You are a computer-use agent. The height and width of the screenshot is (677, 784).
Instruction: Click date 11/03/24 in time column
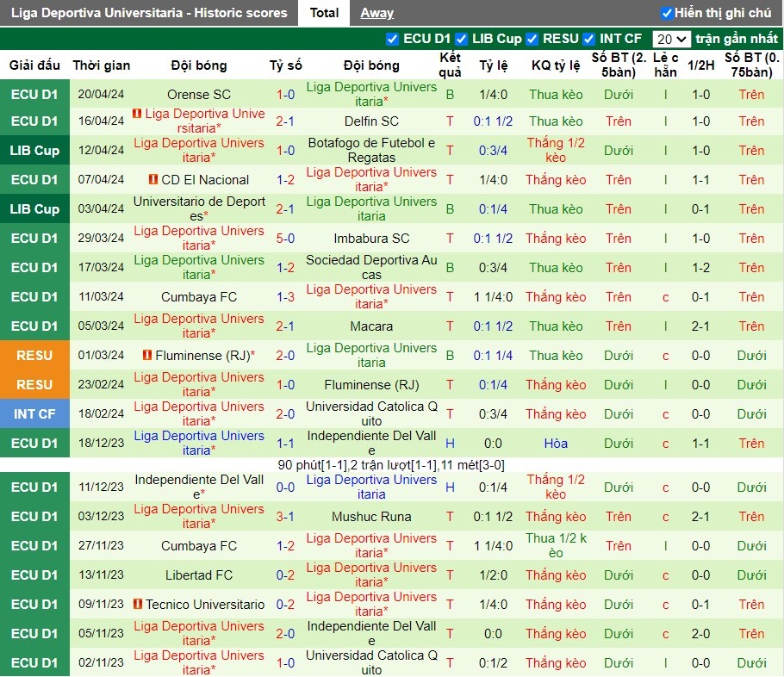[101, 296]
